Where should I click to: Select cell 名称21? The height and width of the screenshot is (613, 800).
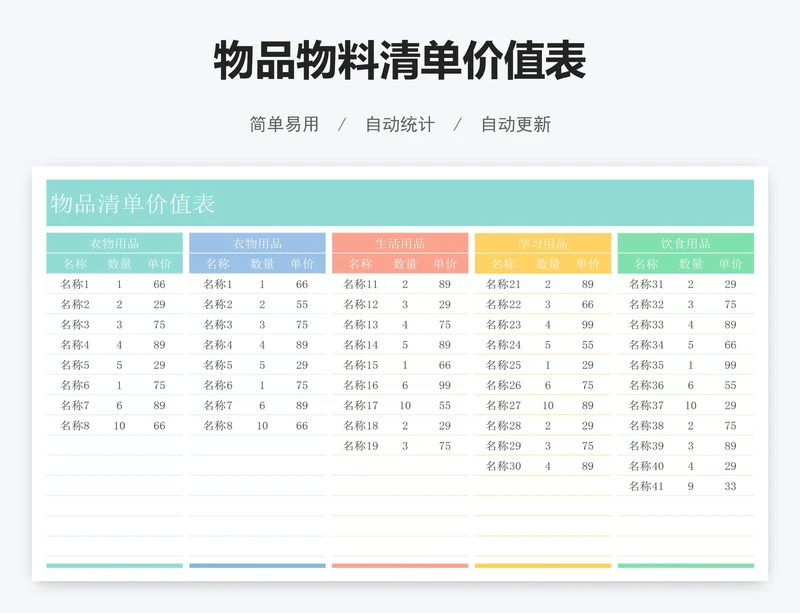504,284
